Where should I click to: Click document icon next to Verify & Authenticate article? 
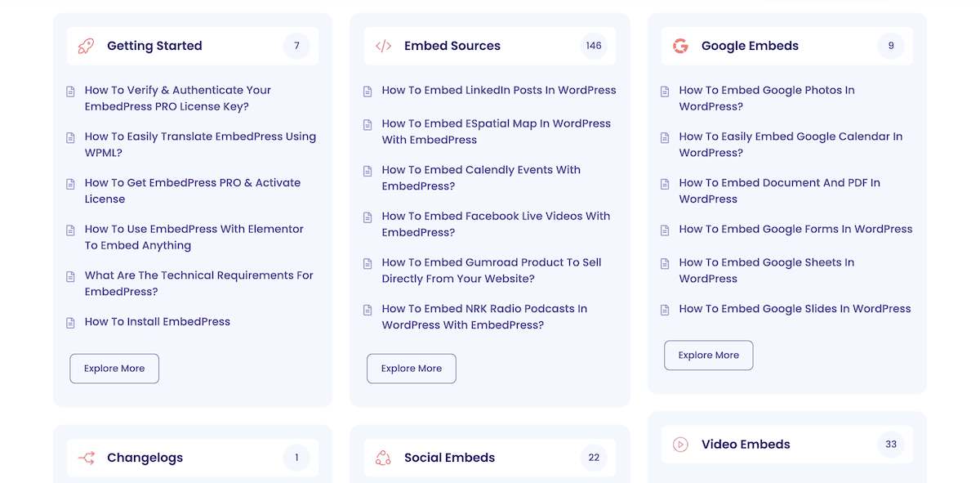pyautogui.click(x=71, y=92)
